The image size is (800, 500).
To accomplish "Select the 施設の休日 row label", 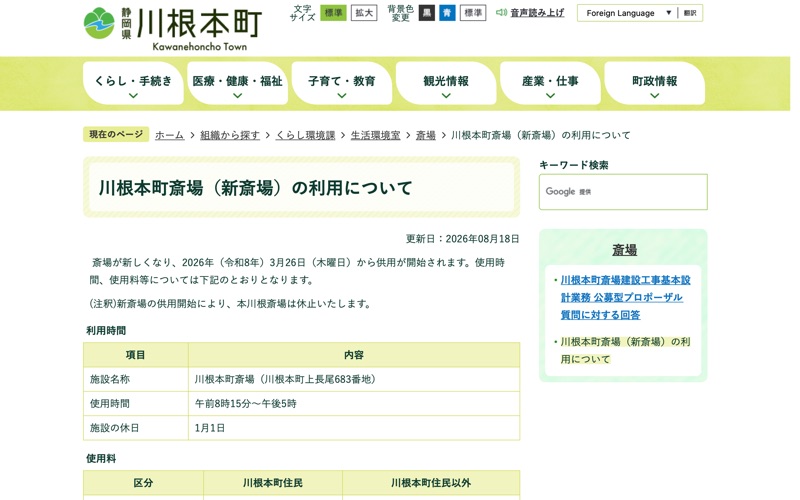I will click(x=136, y=428).
